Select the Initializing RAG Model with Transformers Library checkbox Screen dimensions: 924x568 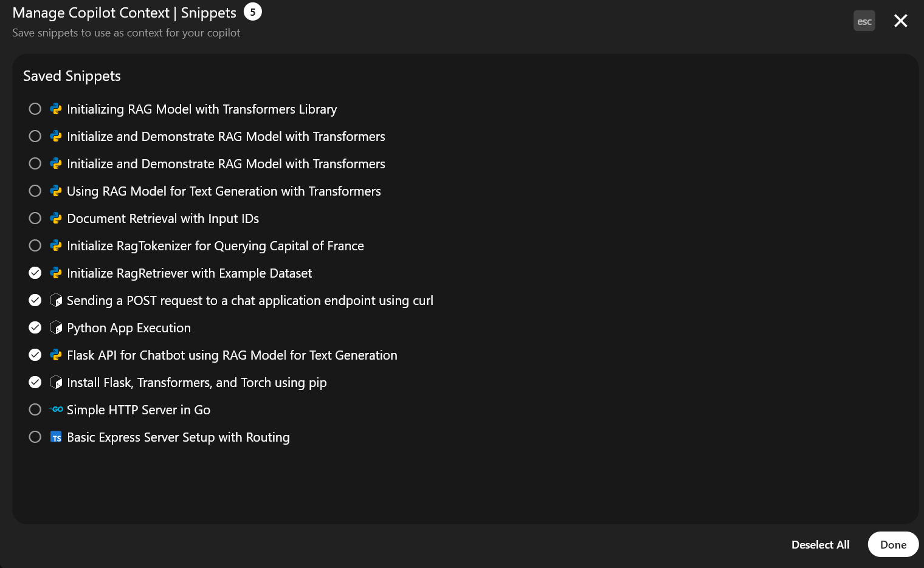tap(35, 109)
